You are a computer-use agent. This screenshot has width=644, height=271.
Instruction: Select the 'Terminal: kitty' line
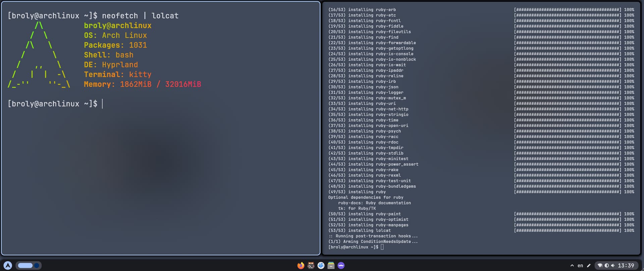[118, 75]
